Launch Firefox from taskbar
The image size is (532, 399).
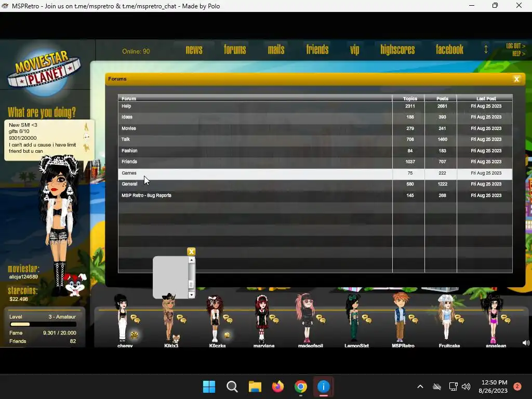[278, 387]
